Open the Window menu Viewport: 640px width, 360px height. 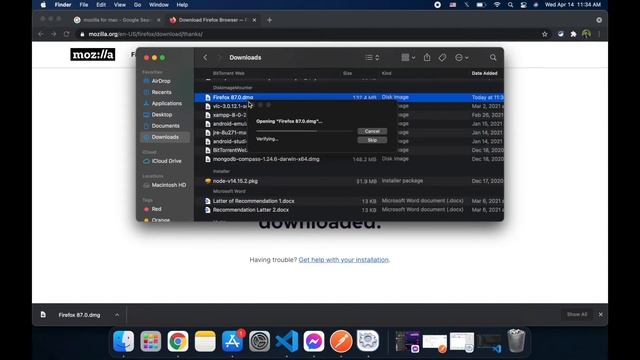tap(159, 5)
